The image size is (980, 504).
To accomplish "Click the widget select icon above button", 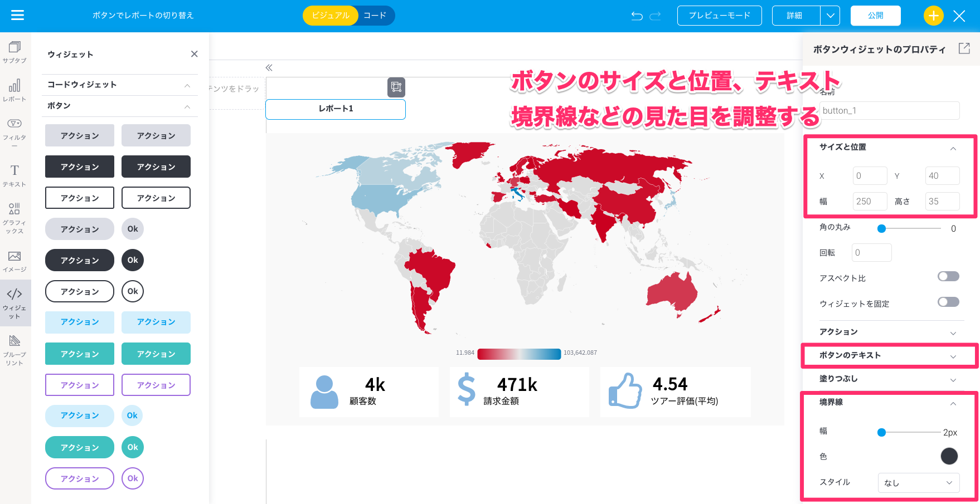I will pos(396,87).
